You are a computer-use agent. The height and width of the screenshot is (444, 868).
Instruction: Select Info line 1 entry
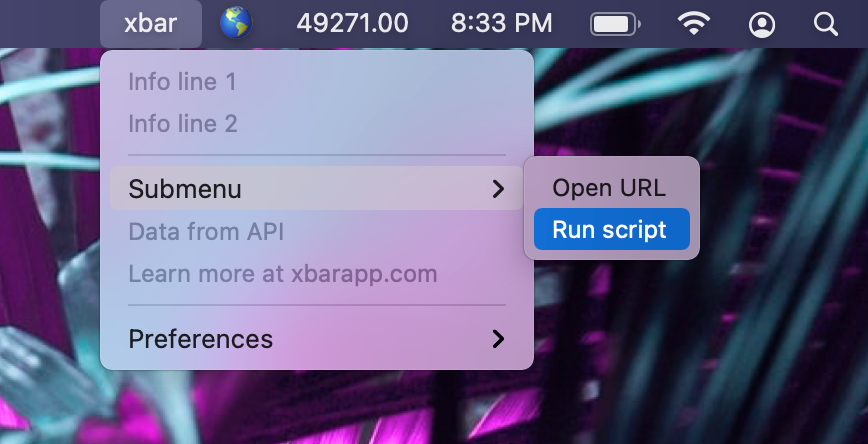(182, 82)
